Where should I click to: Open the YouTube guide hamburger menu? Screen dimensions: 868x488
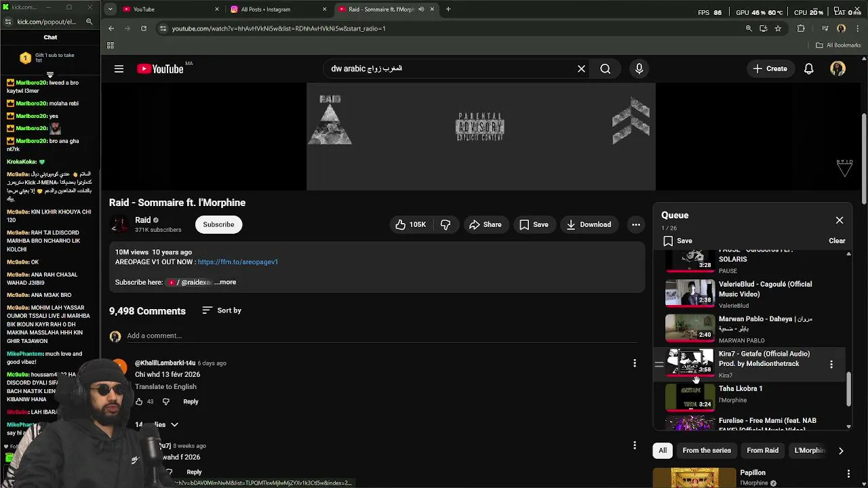coord(119,68)
